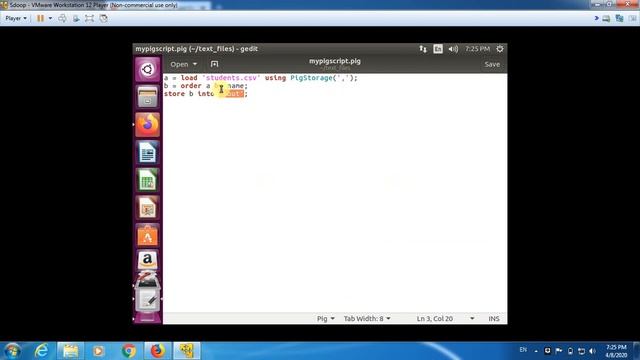Save the mypigscript.pig file
This screenshot has width=640, height=360.
[x=492, y=64]
